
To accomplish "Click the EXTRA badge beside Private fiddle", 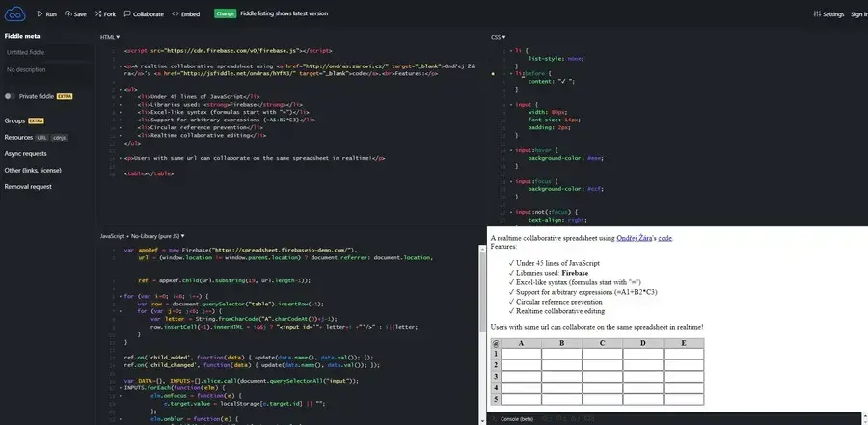I will [65, 96].
